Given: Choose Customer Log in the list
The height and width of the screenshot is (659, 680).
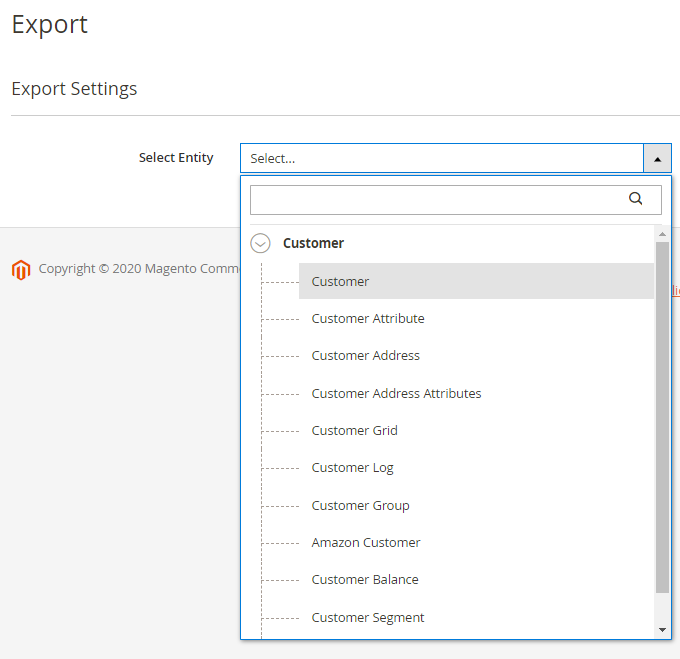Looking at the screenshot, I should point(353,468).
